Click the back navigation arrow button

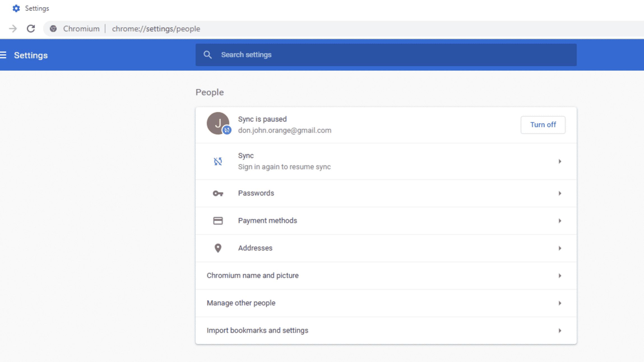[13, 28]
